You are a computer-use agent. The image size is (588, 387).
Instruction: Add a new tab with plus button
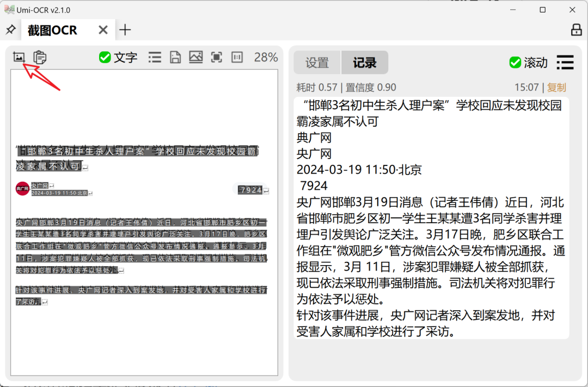[x=125, y=29]
